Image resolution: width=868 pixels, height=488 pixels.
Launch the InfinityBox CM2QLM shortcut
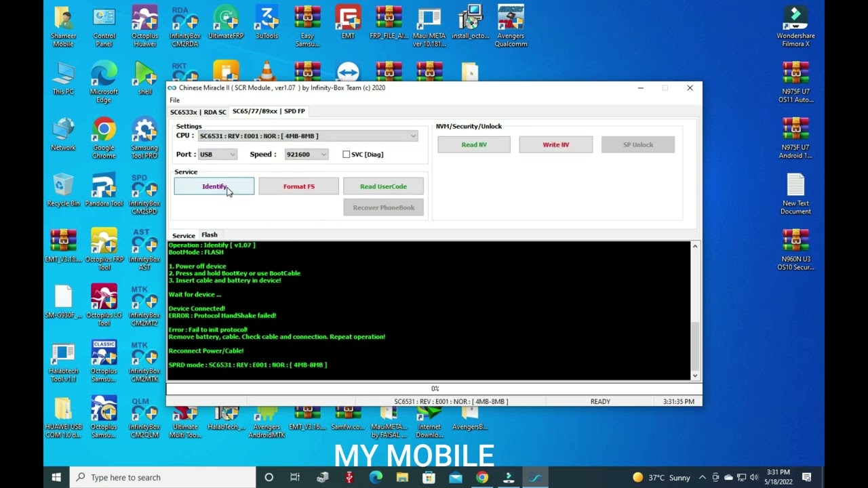(144, 418)
